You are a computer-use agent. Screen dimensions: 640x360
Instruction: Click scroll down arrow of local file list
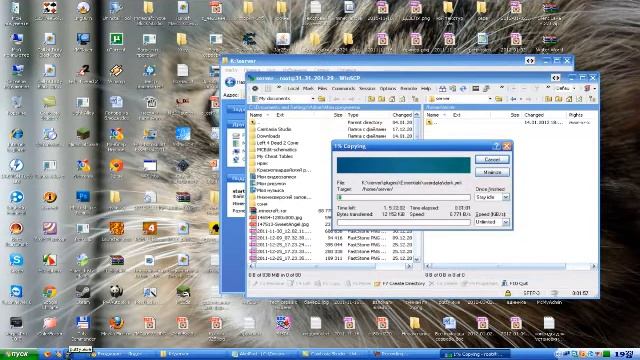point(417,260)
